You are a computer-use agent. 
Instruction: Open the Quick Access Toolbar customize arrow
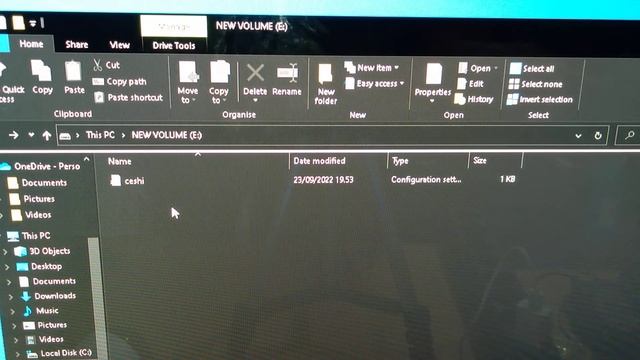33,24
